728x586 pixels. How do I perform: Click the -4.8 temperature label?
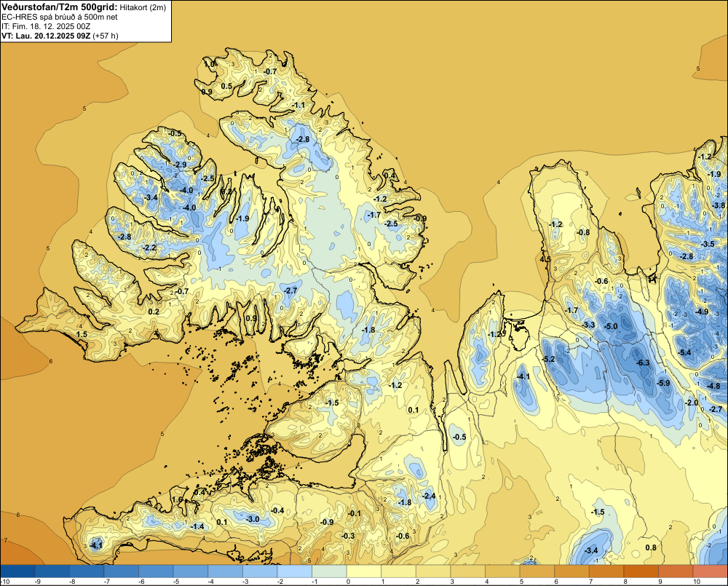[x=713, y=386]
